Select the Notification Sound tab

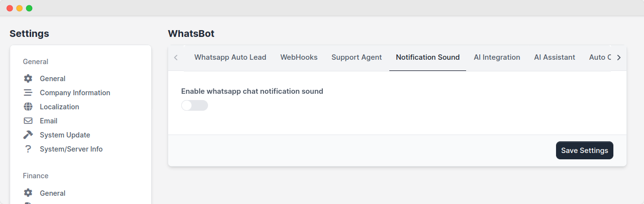(428, 57)
